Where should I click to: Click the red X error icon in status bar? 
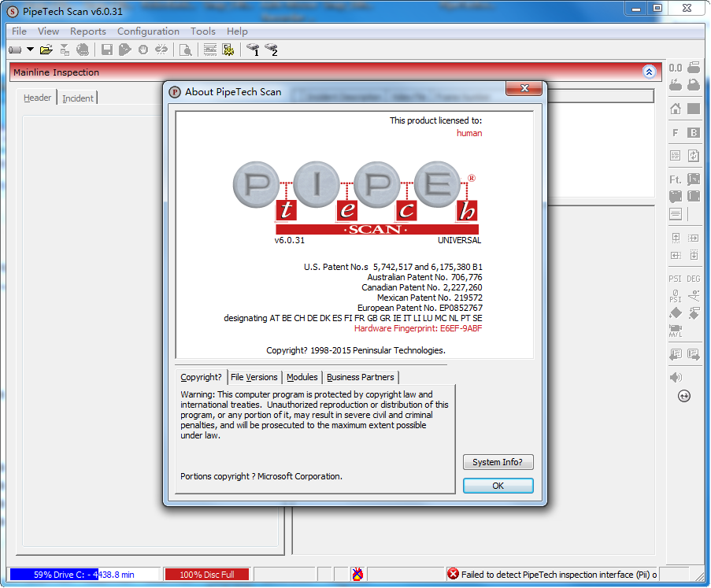pyautogui.click(x=453, y=574)
